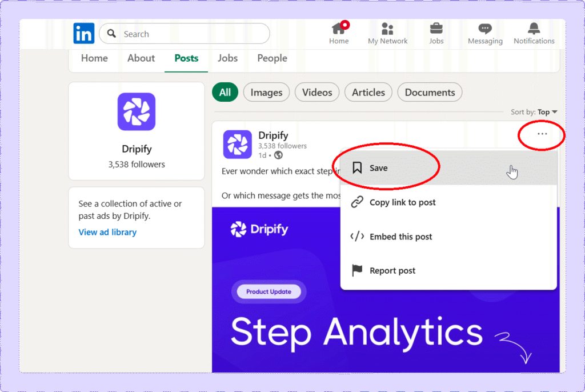Image resolution: width=585 pixels, height=392 pixels.
Task: Click the View ad library link
Action: [x=107, y=232]
